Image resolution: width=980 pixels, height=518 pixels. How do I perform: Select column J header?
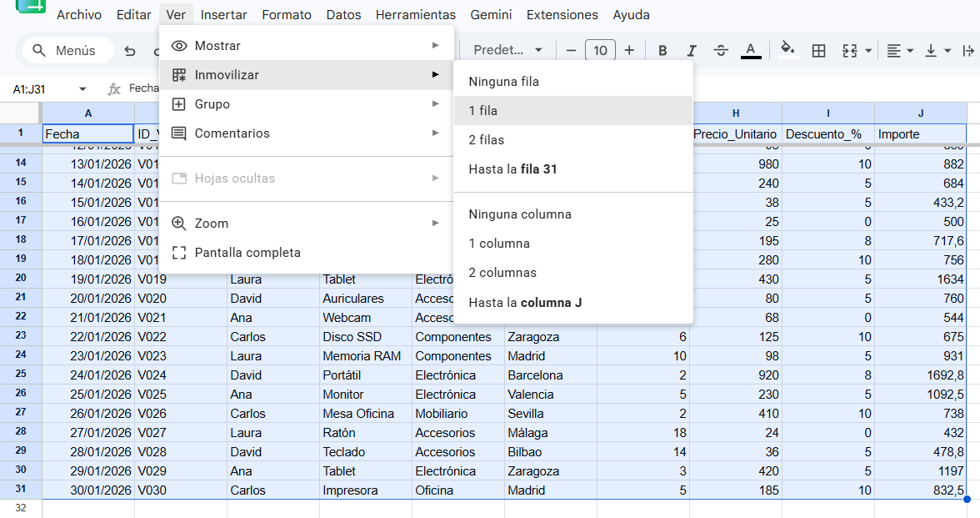click(921, 113)
